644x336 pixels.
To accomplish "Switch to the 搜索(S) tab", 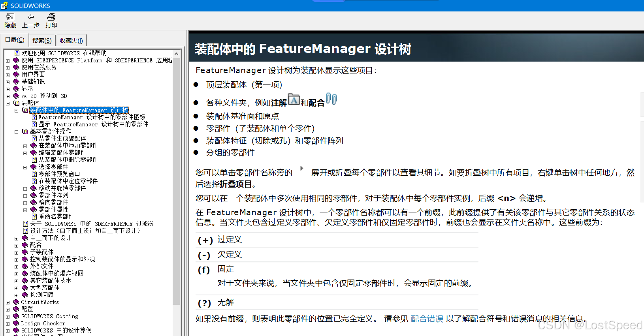I will coord(42,40).
